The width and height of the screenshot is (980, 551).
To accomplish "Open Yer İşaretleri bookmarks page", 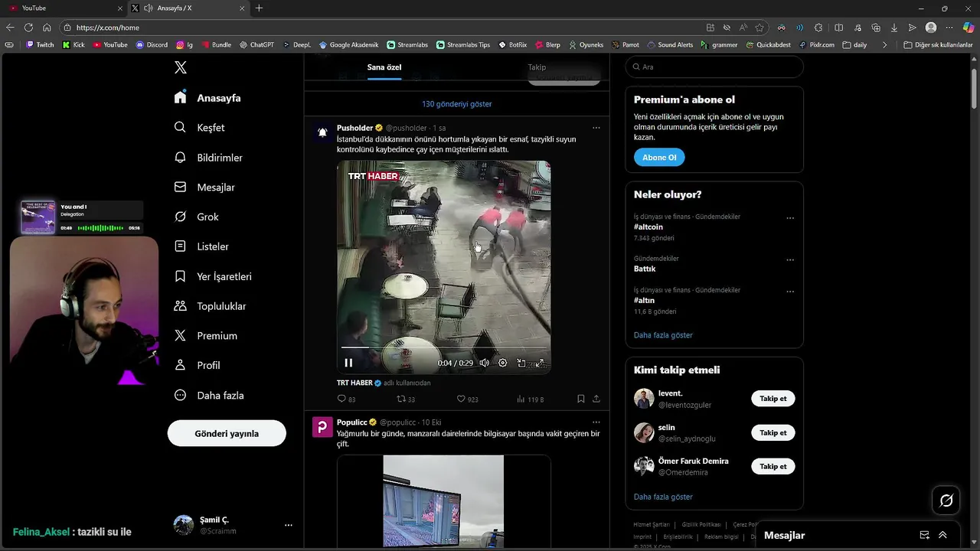I will coord(213,276).
